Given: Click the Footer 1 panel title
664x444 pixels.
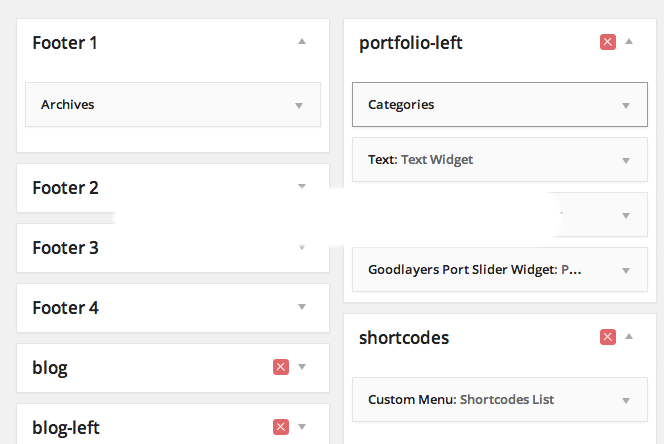Looking at the screenshot, I should [65, 43].
